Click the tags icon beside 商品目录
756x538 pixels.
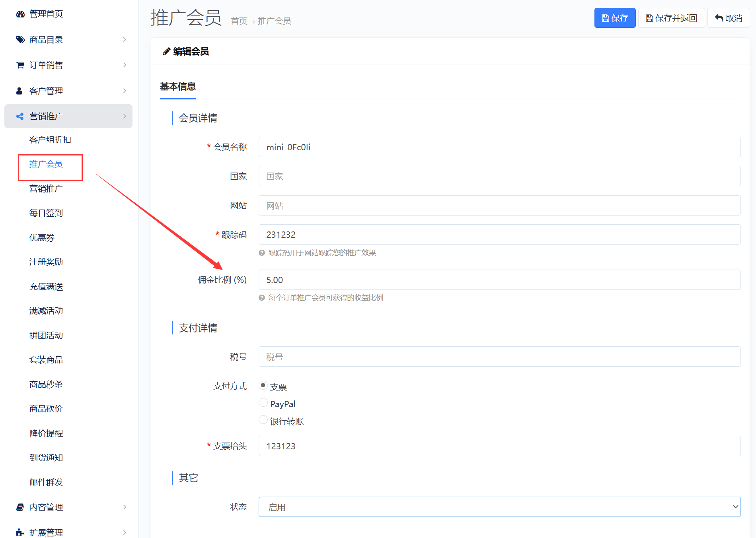pos(20,40)
